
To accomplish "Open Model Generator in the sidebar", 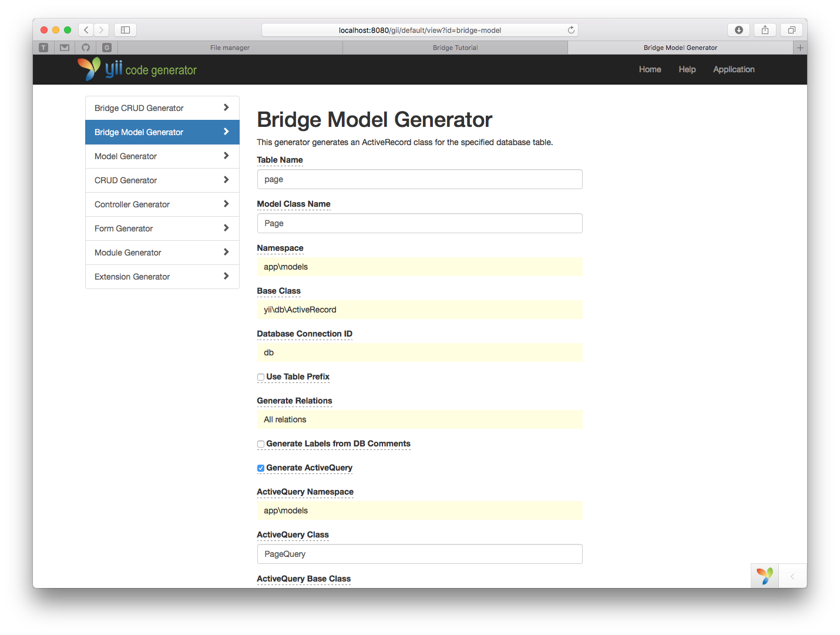I will (162, 156).
